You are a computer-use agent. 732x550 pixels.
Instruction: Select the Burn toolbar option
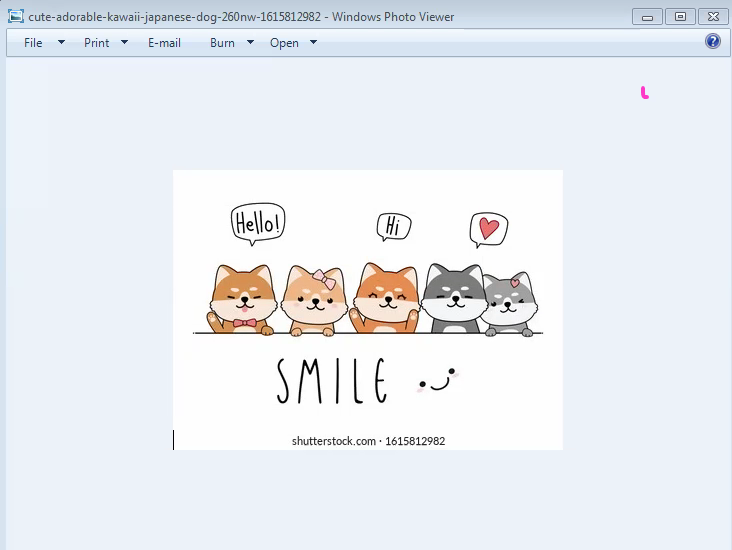[x=222, y=43]
